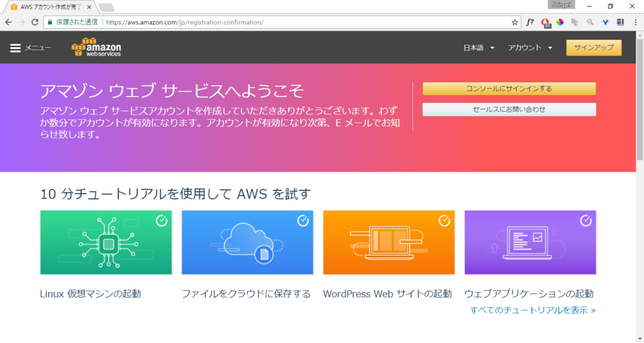
Task: Click the メニュー label
Action: tap(38, 48)
